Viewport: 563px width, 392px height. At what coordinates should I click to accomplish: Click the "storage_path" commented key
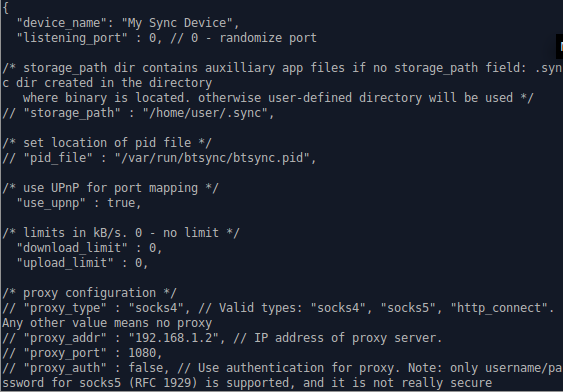coord(72,113)
